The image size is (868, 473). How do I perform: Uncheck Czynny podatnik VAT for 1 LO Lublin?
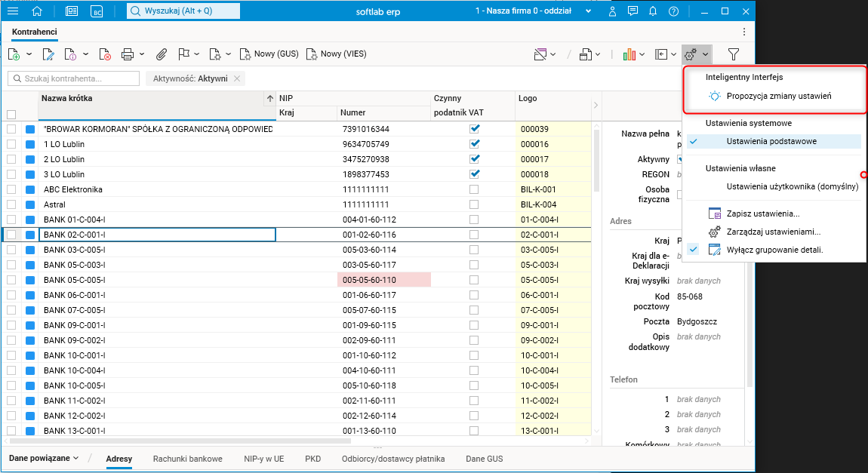(474, 144)
